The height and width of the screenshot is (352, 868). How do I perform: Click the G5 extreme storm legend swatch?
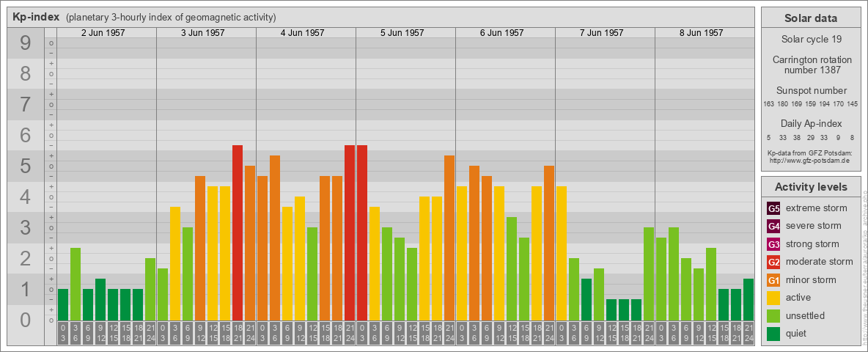click(773, 209)
